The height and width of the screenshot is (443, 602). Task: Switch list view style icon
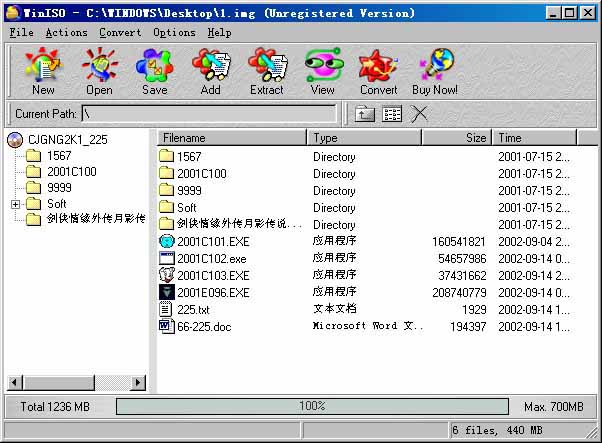[392, 114]
